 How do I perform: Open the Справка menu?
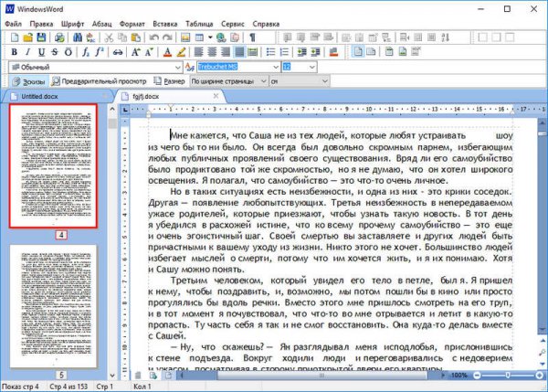tap(266, 24)
